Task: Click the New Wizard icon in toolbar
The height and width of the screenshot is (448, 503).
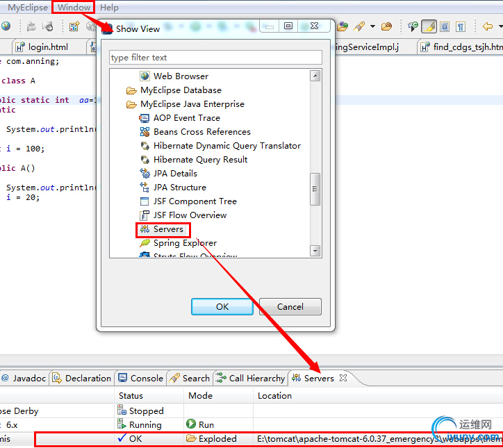Action: tap(74, 26)
